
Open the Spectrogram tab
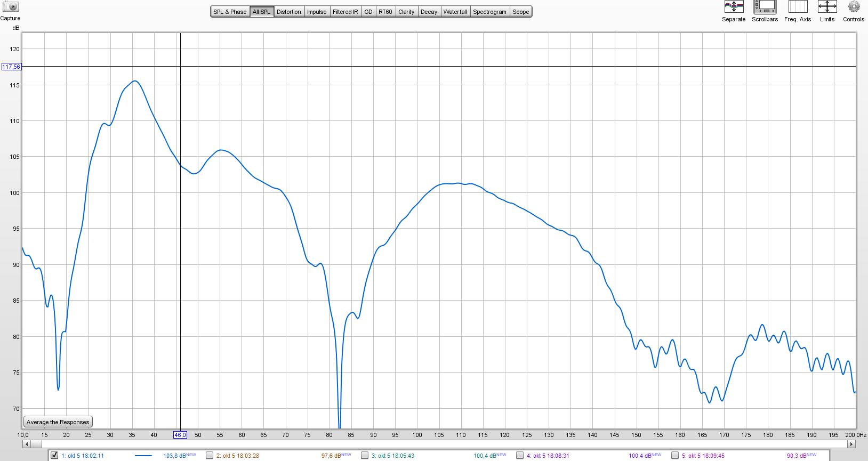(489, 12)
